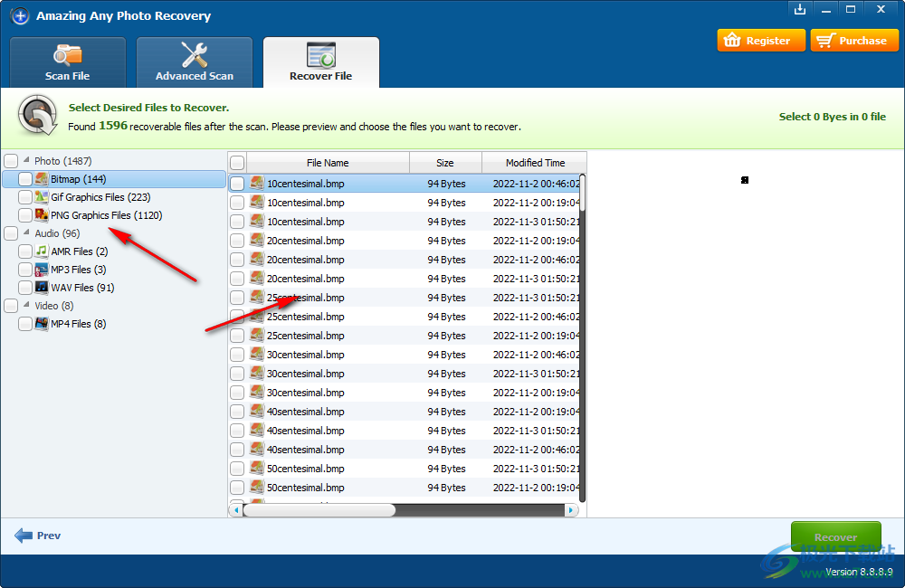
Task: Click the Bitmap file type icon
Action: (x=42, y=179)
